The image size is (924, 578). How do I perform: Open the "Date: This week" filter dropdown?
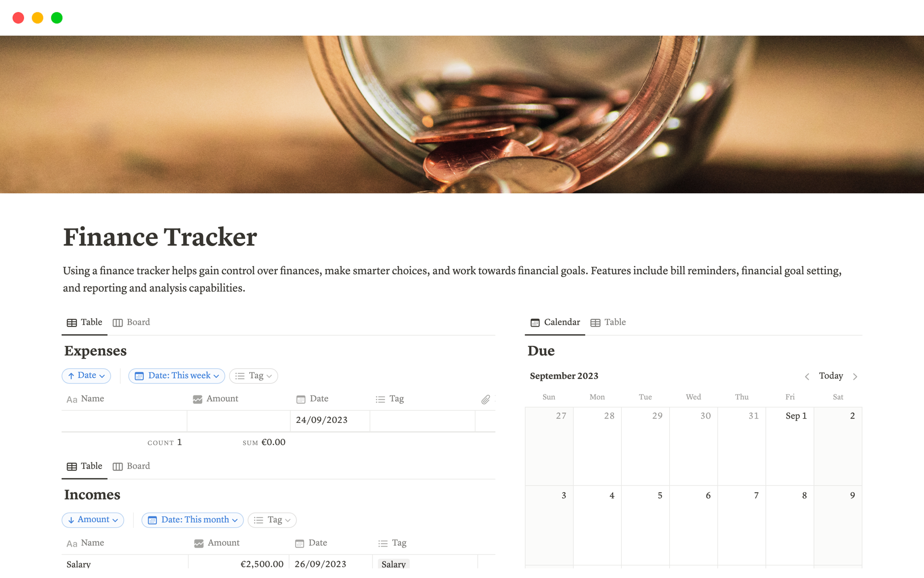click(x=177, y=376)
